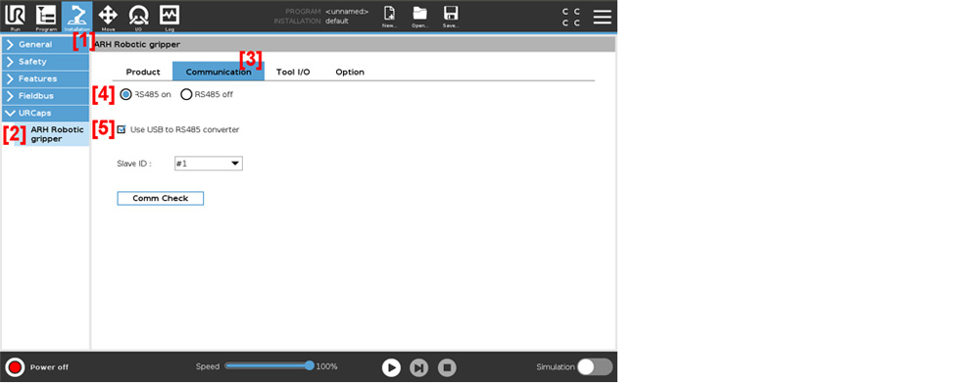Image resolution: width=980 pixels, height=387 pixels.
Task: Click the 100% speed value
Action: click(x=327, y=366)
